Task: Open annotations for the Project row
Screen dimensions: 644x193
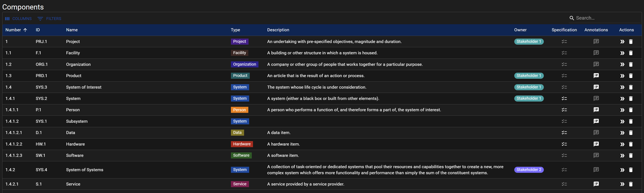Action: coord(596,42)
